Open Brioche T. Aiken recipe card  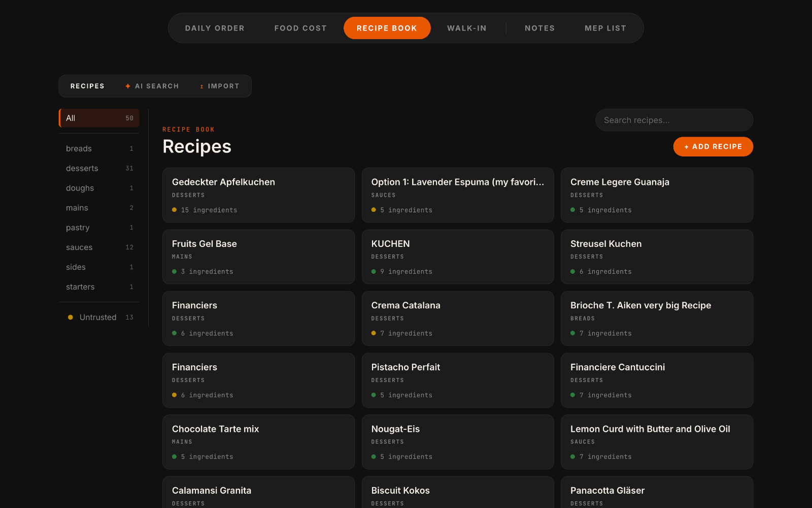click(657, 319)
